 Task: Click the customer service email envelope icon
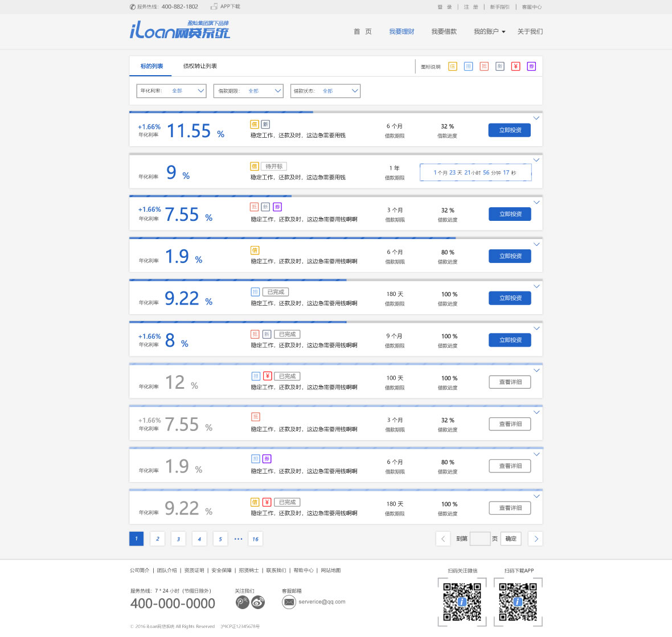[x=289, y=602]
